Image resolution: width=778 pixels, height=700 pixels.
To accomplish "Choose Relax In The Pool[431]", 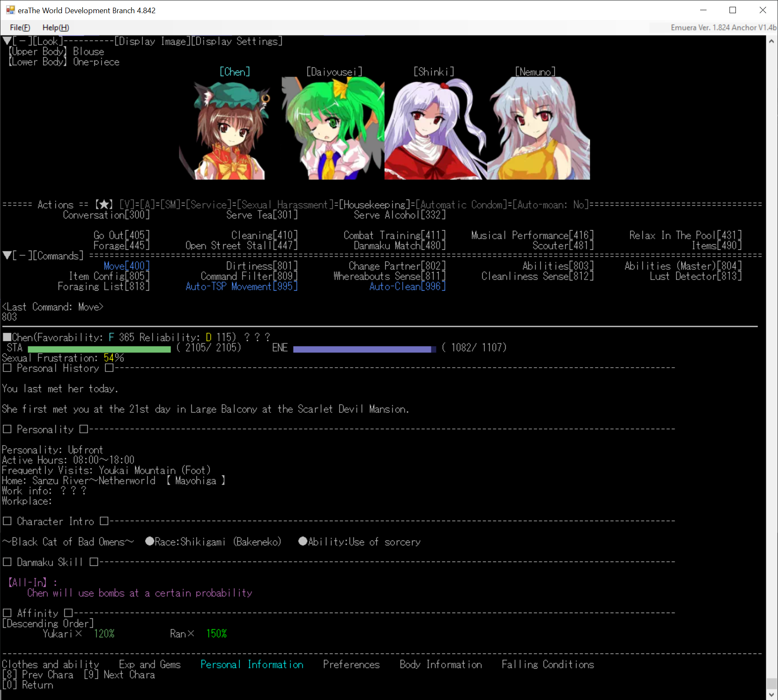I will 686,235.
